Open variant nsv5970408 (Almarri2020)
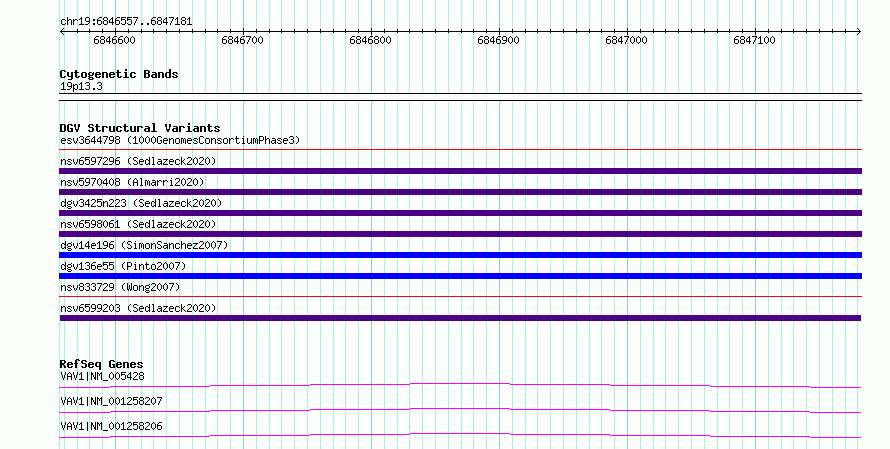Viewport: 890px width, 449px height. pos(132,182)
